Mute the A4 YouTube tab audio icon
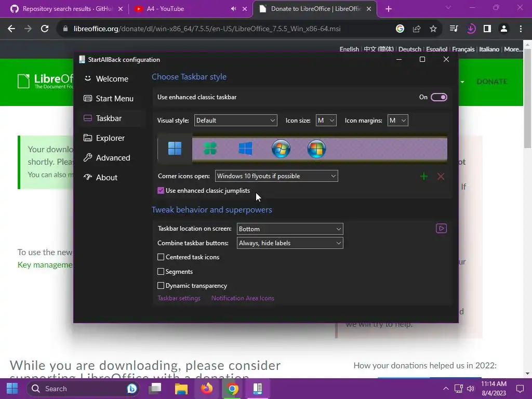This screenshot has width=532, height=399. click(x=233, y=9)
